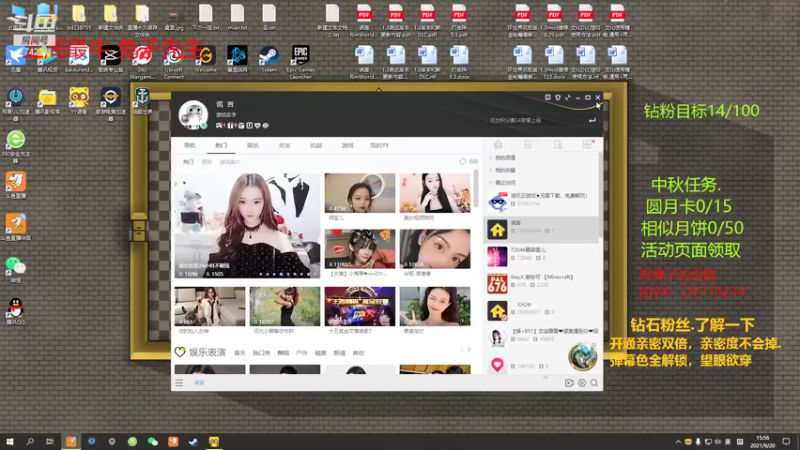800x450 pixels.
Task: Collapse the 最近访问 section
Action: (x=503, y=182)
